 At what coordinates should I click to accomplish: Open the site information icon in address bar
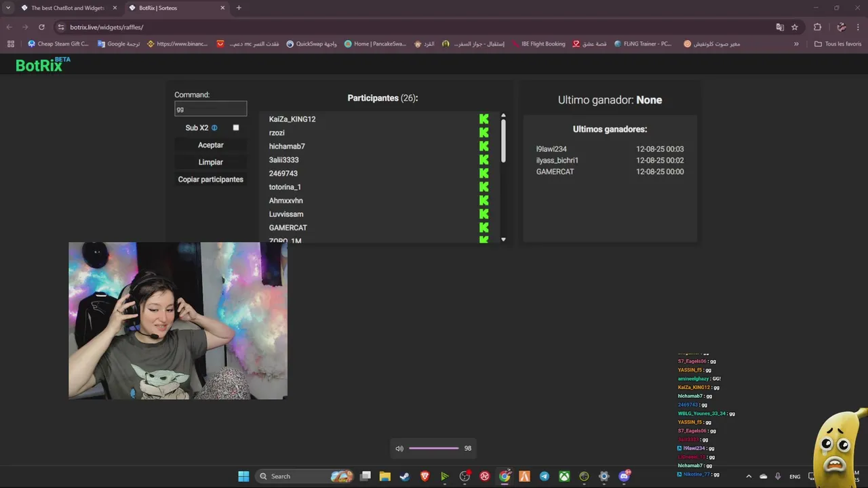tap(61, 27)
